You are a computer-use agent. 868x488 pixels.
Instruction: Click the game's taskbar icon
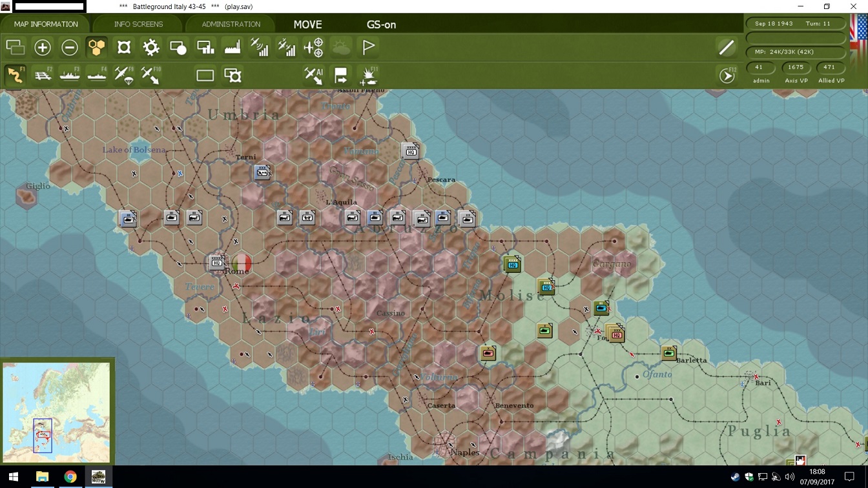point(98,477)
